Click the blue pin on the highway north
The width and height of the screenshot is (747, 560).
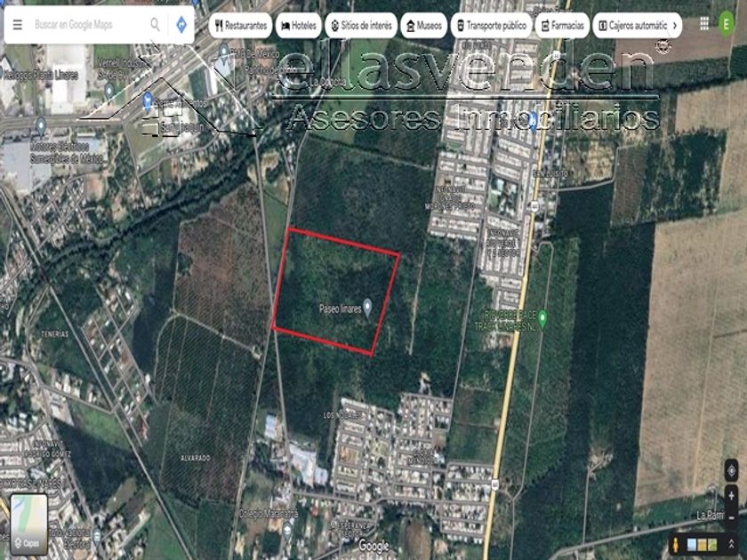click(534, 121)
